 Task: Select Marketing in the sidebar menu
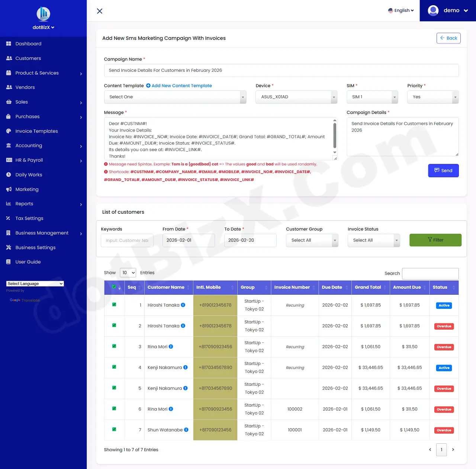[26, 189]
